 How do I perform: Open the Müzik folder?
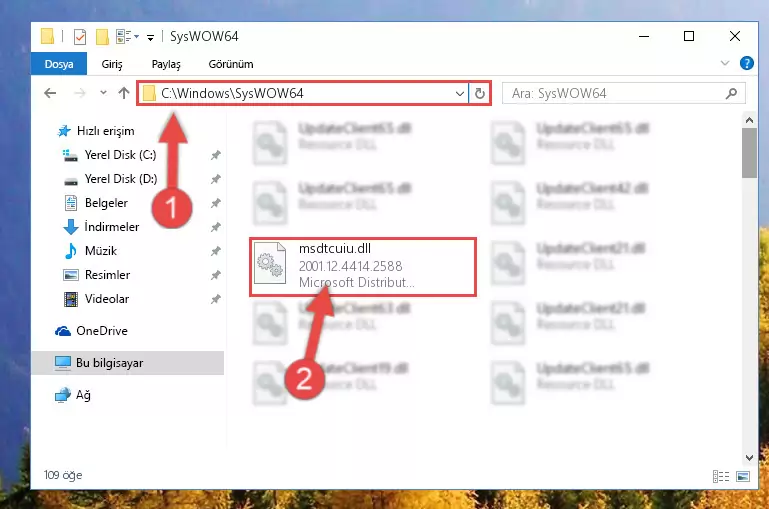tap(91, 251)
